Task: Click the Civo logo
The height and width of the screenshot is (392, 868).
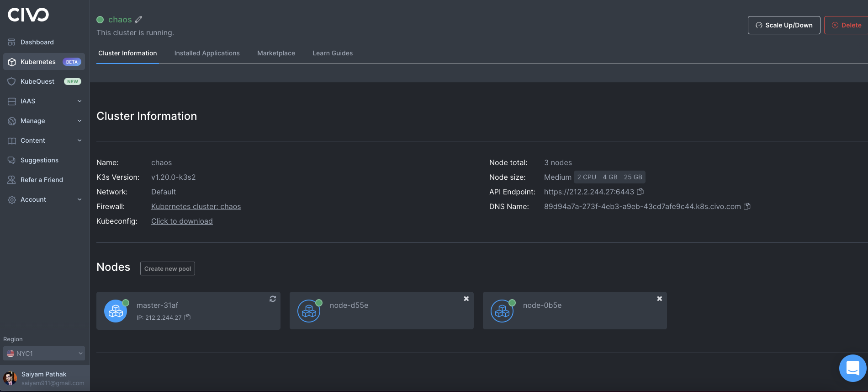Action: pos(28,15)
